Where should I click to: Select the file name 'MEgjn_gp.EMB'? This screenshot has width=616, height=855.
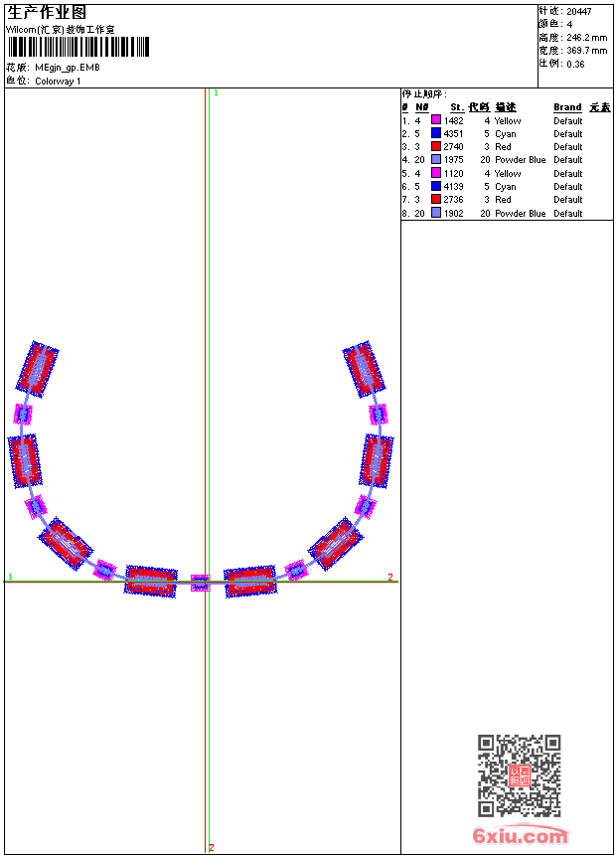[68, 68]
